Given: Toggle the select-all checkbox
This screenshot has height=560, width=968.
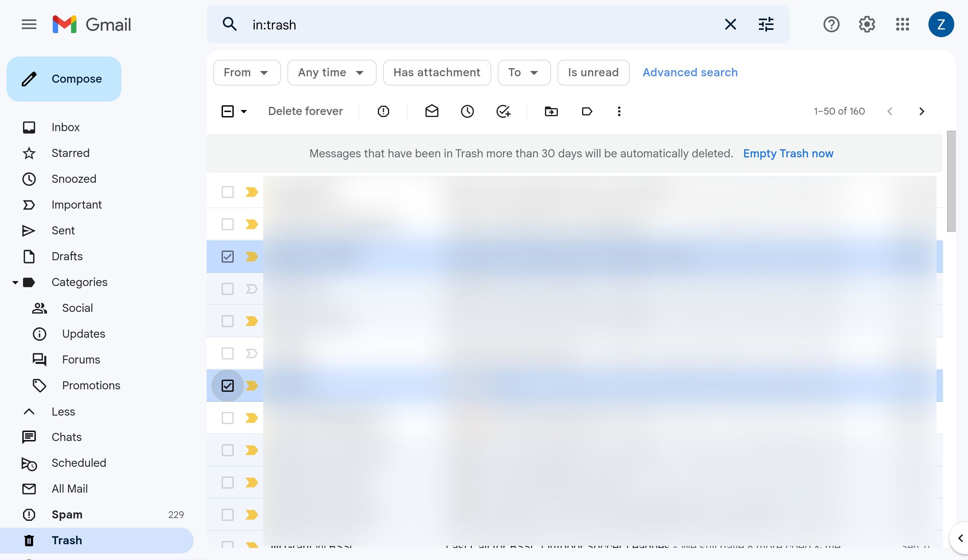Looking at the screenshot, I should pyautogui.click(x=227, y=111).
